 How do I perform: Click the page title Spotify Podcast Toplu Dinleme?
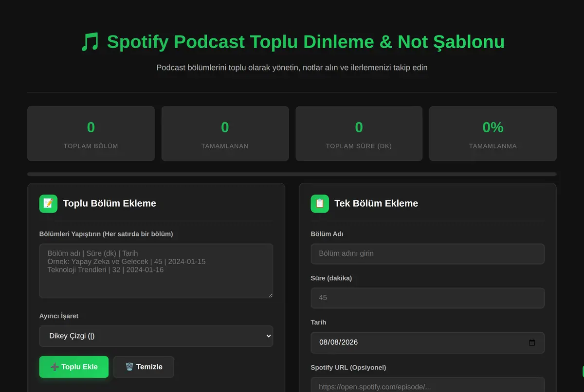[306, 42]
